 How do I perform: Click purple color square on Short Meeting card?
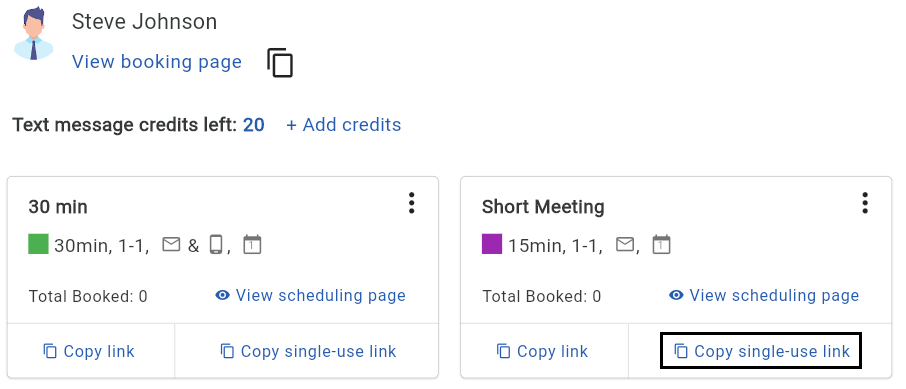point(492,244)
